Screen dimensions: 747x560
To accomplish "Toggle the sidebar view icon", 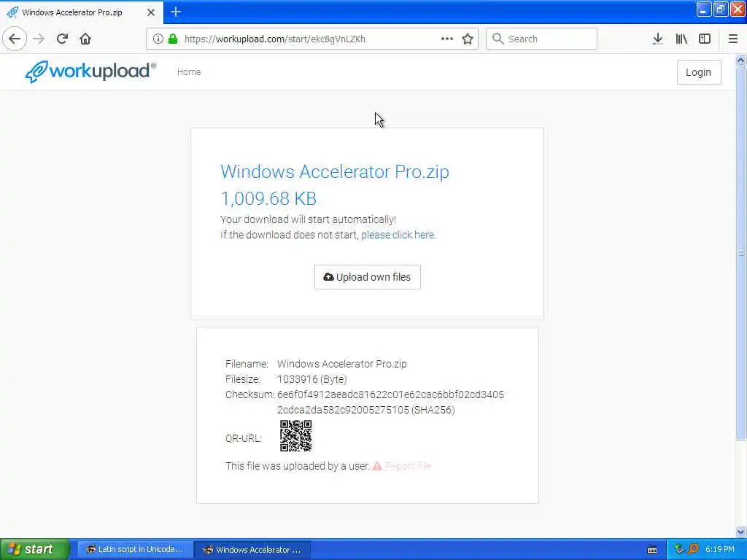I will click(705, 39).
